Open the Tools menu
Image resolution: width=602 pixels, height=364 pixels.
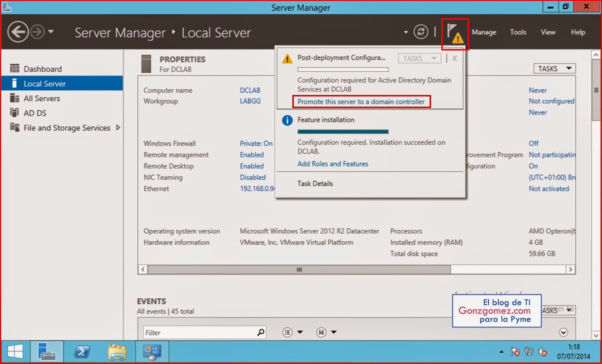(x=518, y=32)
